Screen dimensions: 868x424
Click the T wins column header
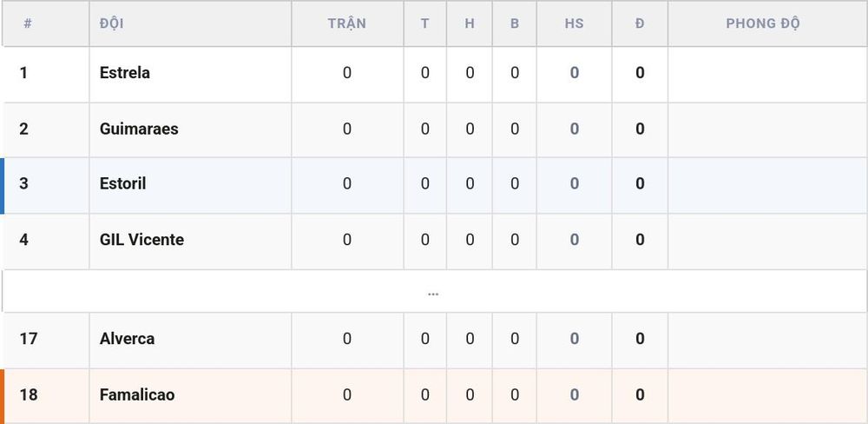pos(424,23)
